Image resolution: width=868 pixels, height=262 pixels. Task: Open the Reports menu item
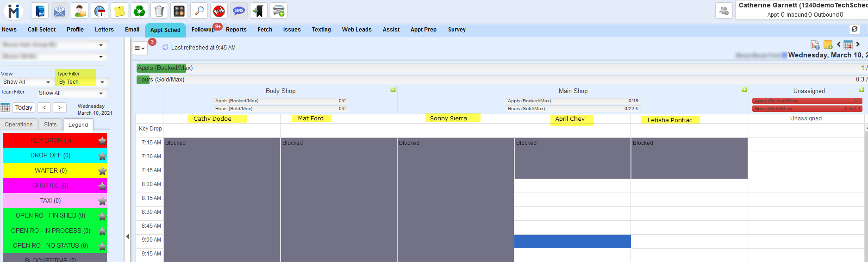click(x=236, y=30)
